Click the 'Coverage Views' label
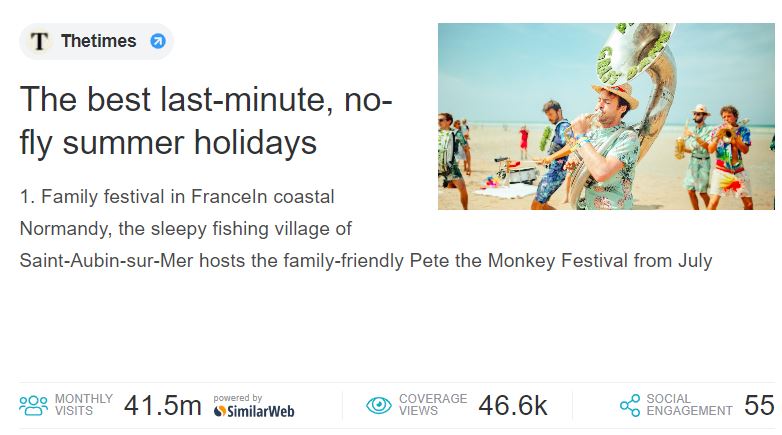This screenshot has width=782, height=435. point(433,405)
